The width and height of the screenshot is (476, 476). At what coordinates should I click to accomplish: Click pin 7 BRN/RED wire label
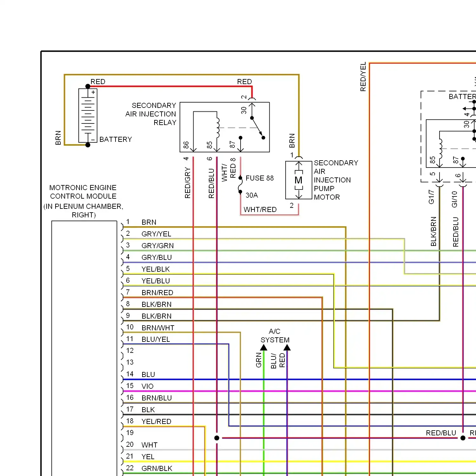157,293
